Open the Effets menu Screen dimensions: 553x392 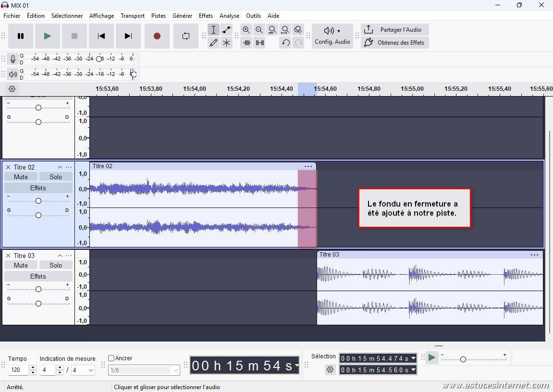coord(206,16)
